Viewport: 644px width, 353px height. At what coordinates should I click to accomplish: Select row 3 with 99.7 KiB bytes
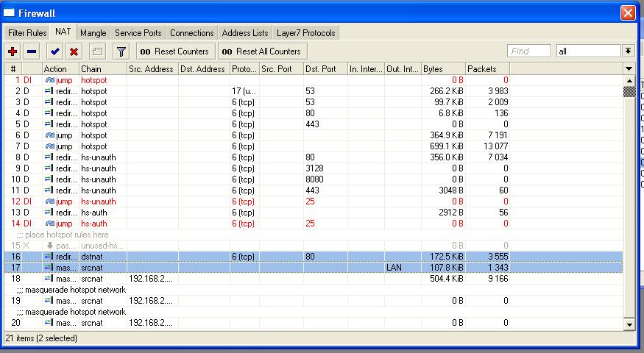[x=314, y=101]
